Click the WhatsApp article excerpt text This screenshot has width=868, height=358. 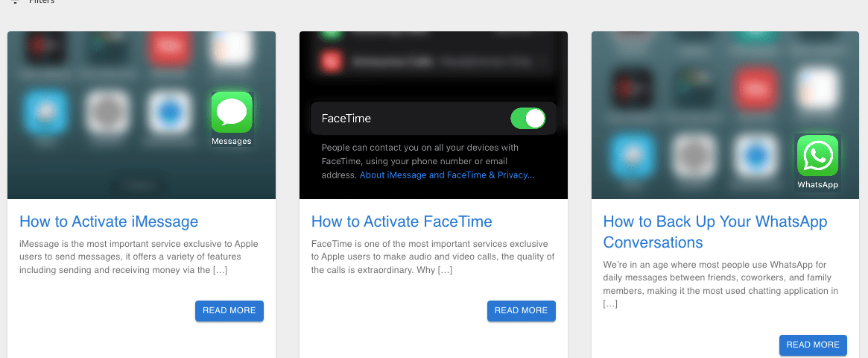coord(720,284)
